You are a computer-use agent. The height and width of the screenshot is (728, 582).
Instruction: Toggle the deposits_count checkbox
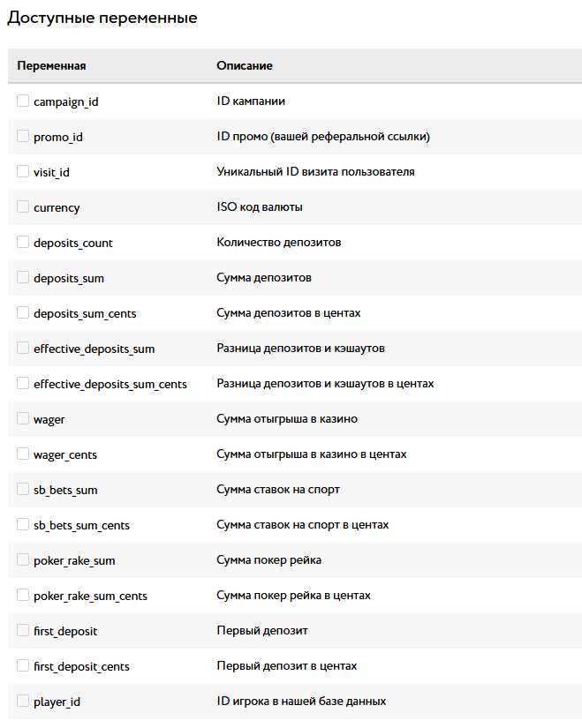[x=23, y=242]
